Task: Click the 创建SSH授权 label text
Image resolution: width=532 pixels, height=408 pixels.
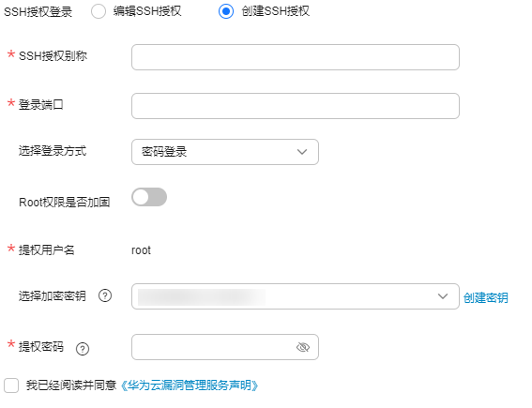Action: [276, 11]
